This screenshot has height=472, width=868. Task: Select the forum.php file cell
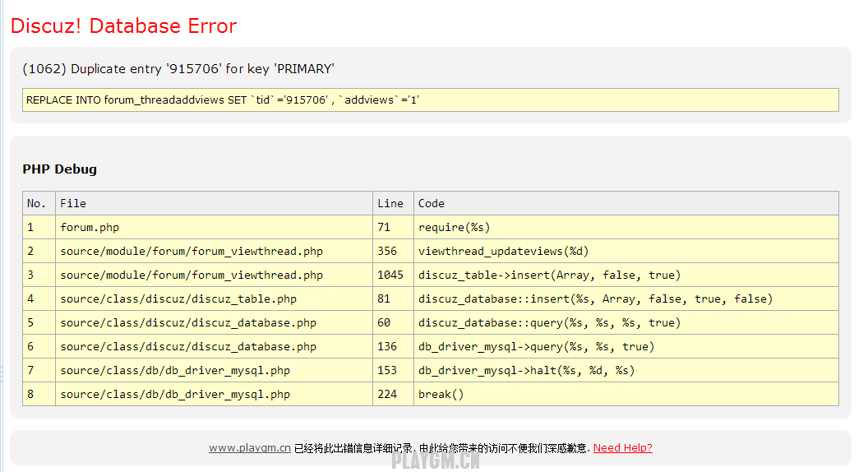pos(215,227)
